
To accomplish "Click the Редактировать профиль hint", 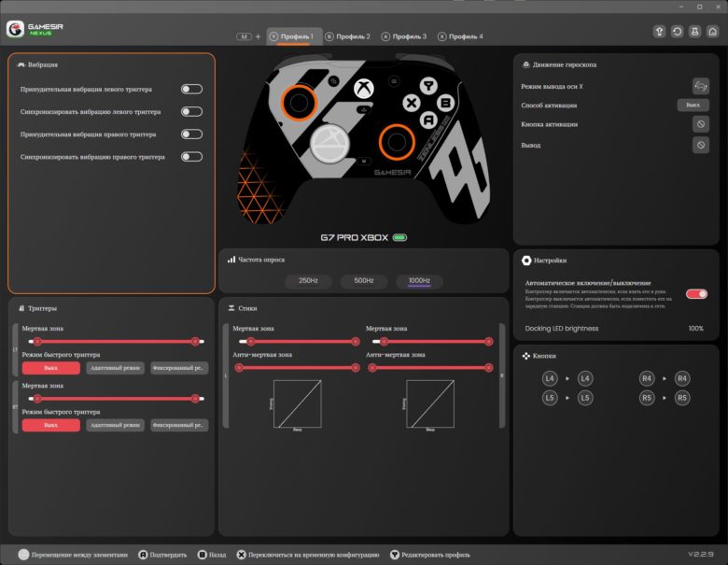I will pos(430,555).
